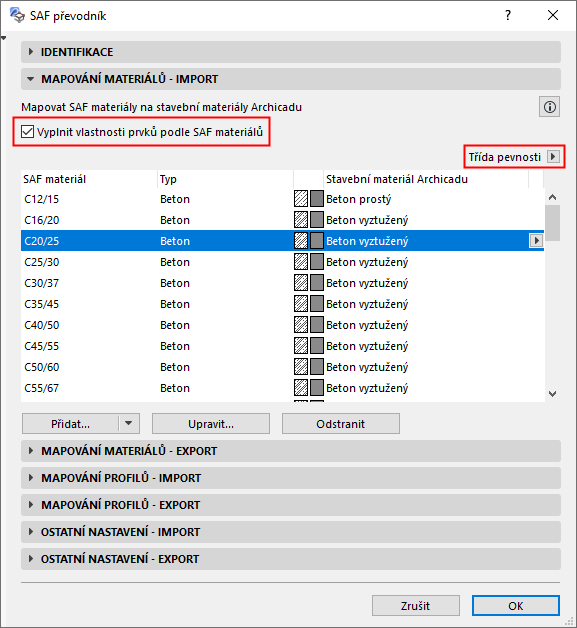Toggle Vyplnit vlastnosti prvků podle SAF materiálů checkbox
The width and height of the screenshot is (577, 628).
point(27,131)
